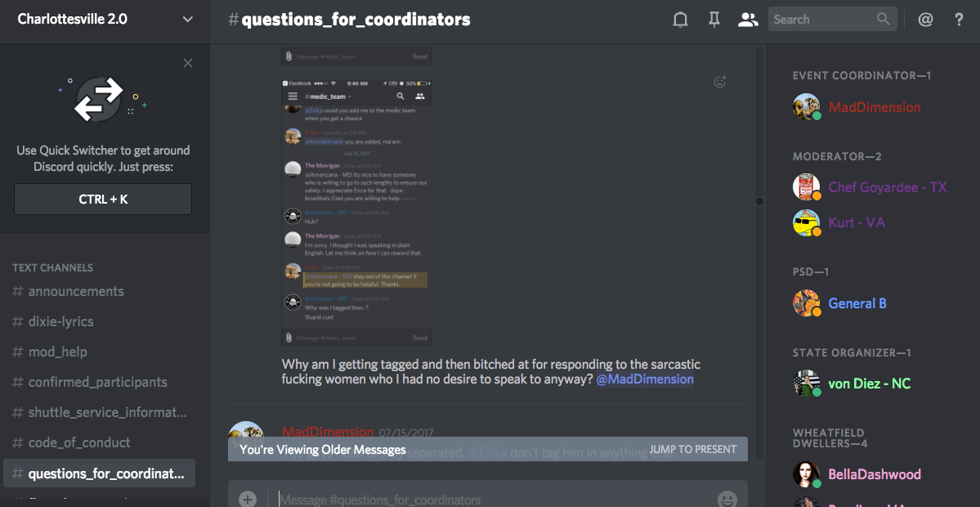Dismiss the Quick Switcher tip

[x=187, y=63]
